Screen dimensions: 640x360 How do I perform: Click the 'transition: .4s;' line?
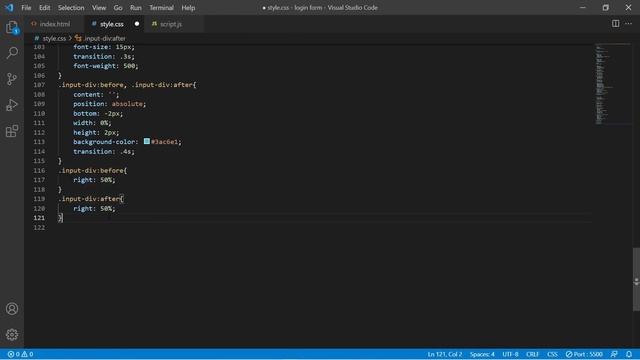pos(104,151)
